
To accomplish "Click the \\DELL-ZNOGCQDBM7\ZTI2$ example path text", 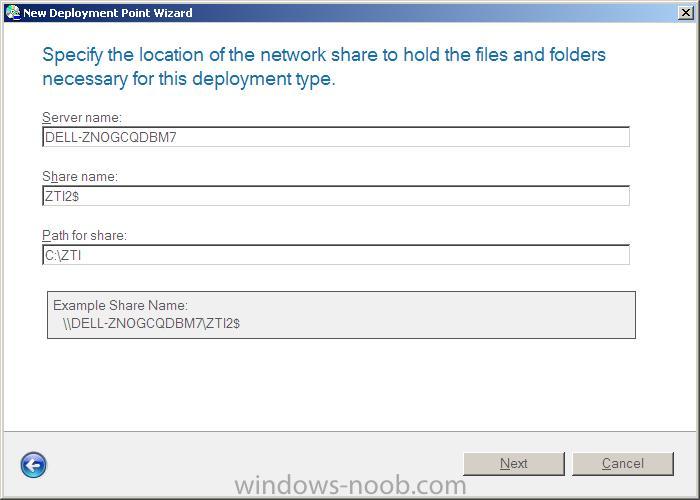I will coord(152,323).
